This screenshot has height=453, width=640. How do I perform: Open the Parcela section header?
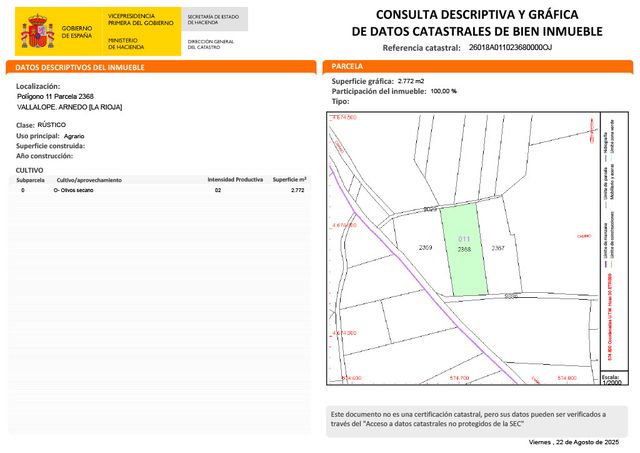[348, 66]
